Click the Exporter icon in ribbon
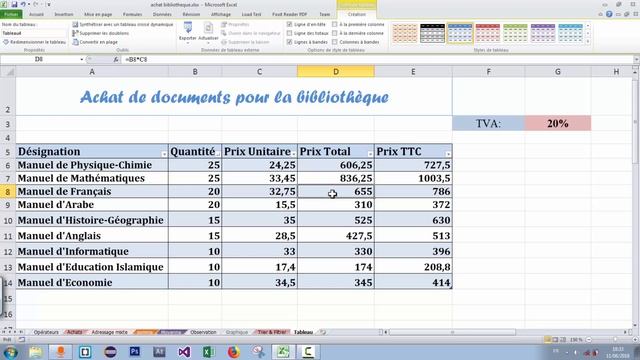 [188, 28]
